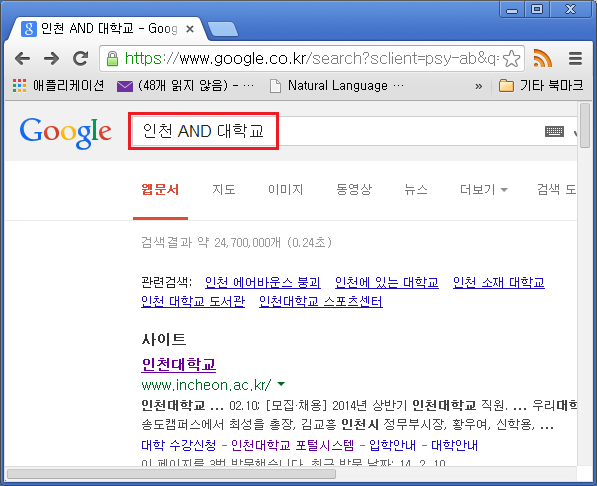Open the Chrome hamburger menu
This screenshot has width=597, height=486.
click(575, 58)
